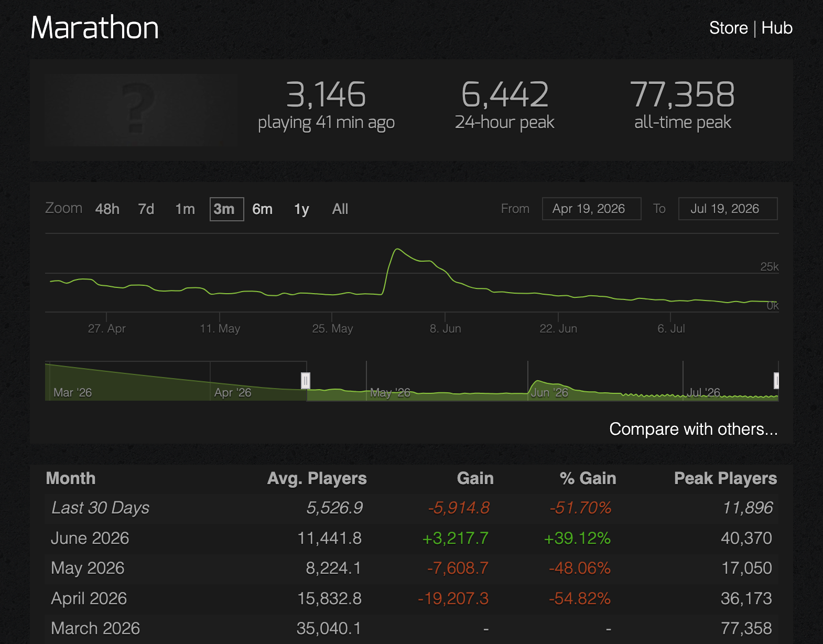This screenshot has height=644, width=823.
Task: Click the Zoom label beside range buttons
Action: (x=64, y=208)
